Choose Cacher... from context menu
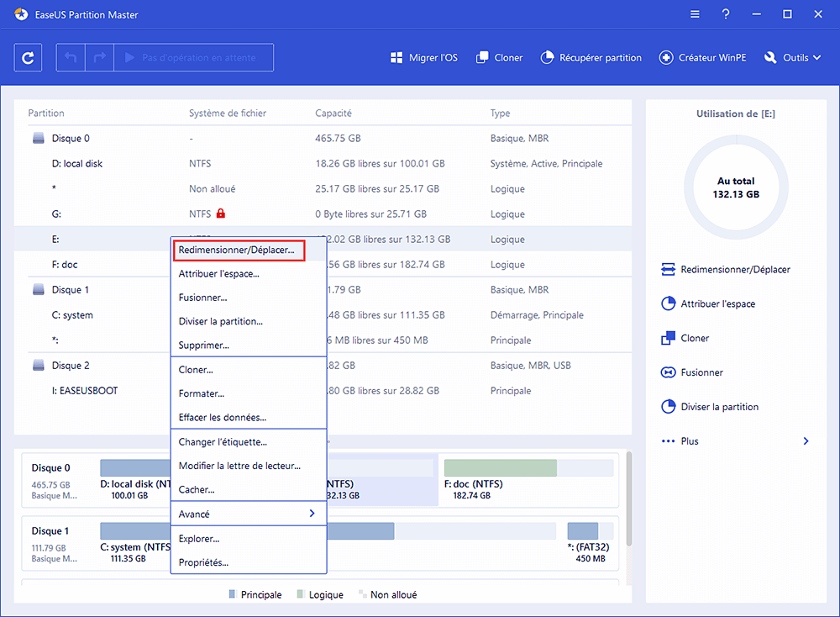The image size is (840, 617). (x=249, y=489)
